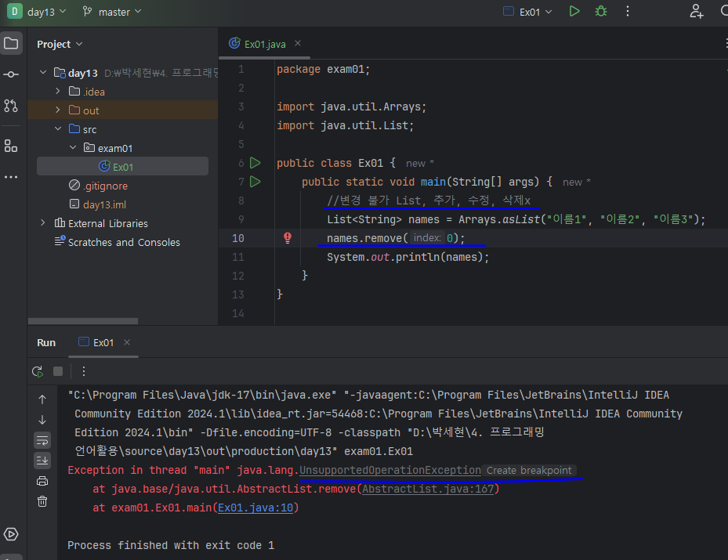Click the Create breakpoint button
Screen dimensions: 728x560
click(529, 470)
